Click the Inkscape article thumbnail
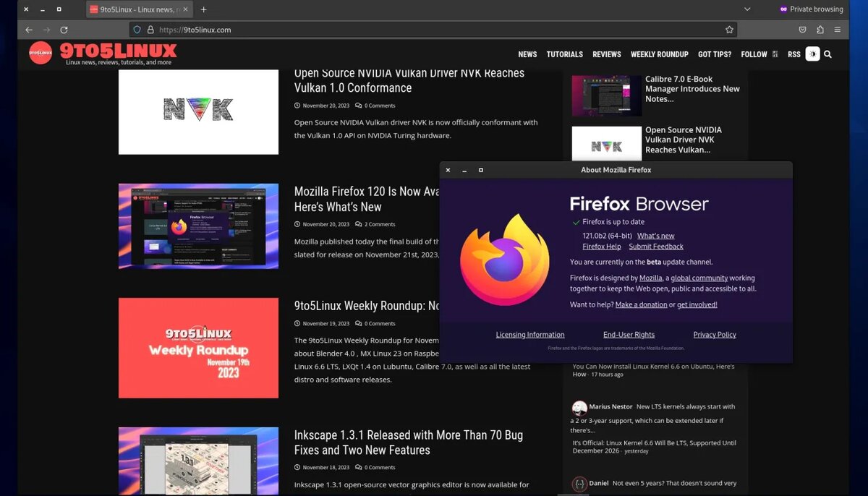868x496 pixels. point(198,461)
